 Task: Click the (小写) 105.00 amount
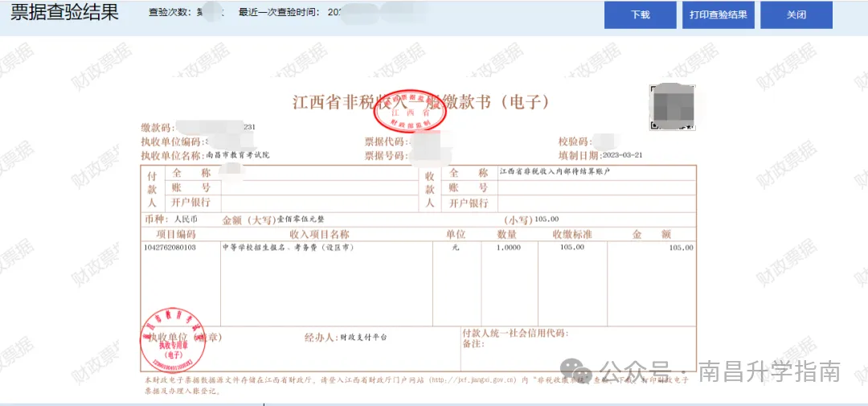pyautogui.click(x=531, y=219)
